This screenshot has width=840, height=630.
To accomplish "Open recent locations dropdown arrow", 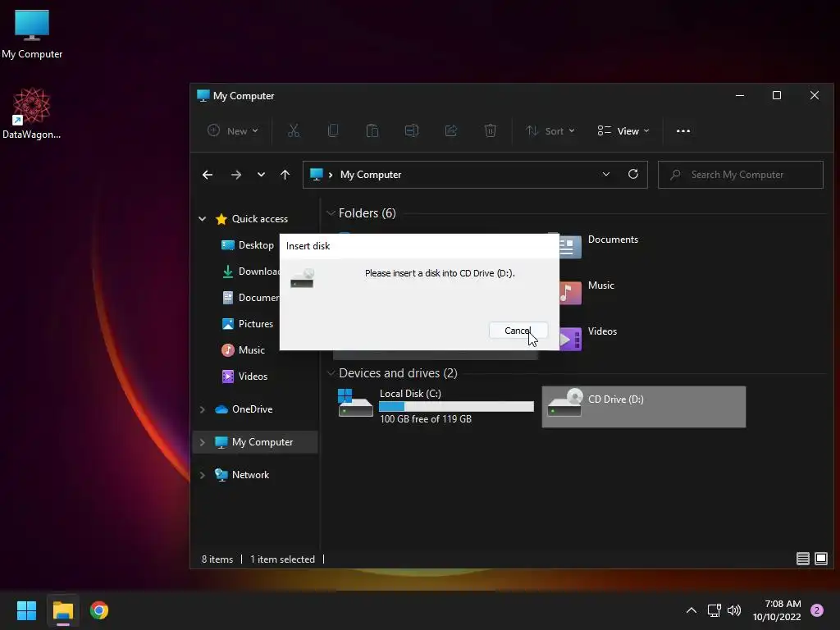I will pyautogui.click(x=261, y=175).
